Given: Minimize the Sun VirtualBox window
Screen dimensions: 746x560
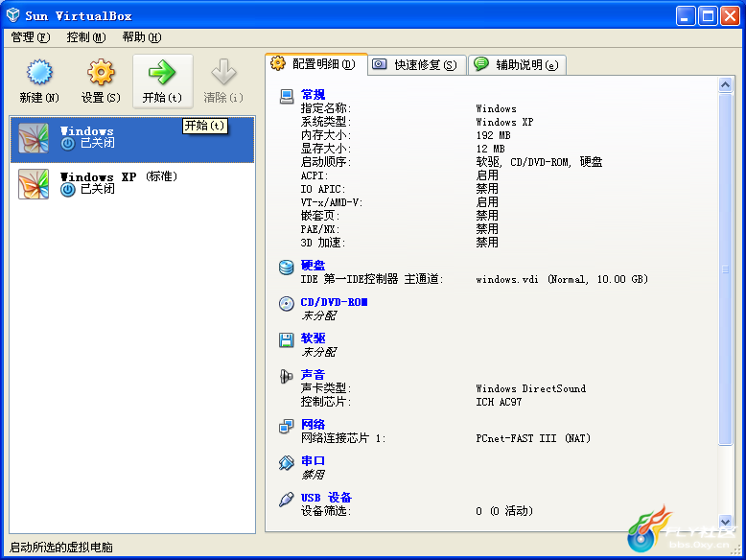Looking at the screenshot, I should (x=686, y=15).
